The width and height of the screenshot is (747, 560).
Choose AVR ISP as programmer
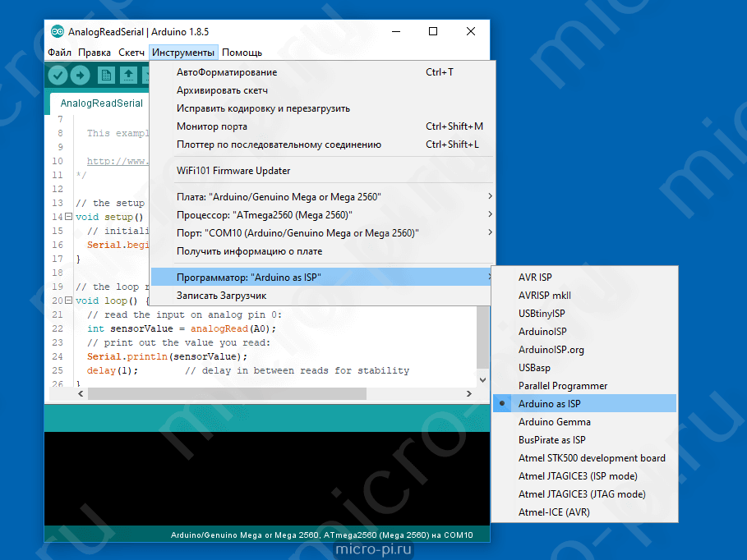click(535, 278)
